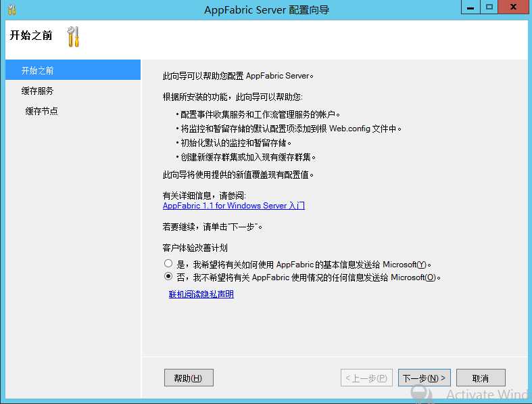Go to the 缓存服务 step

(x=38, y=91)
